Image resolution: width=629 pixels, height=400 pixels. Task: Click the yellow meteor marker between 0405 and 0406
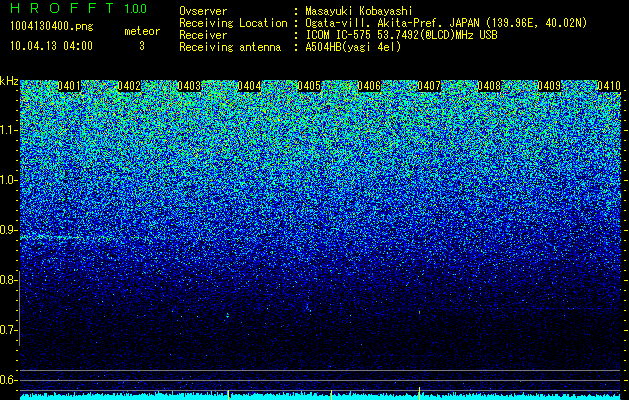click(x=331, y=394)
